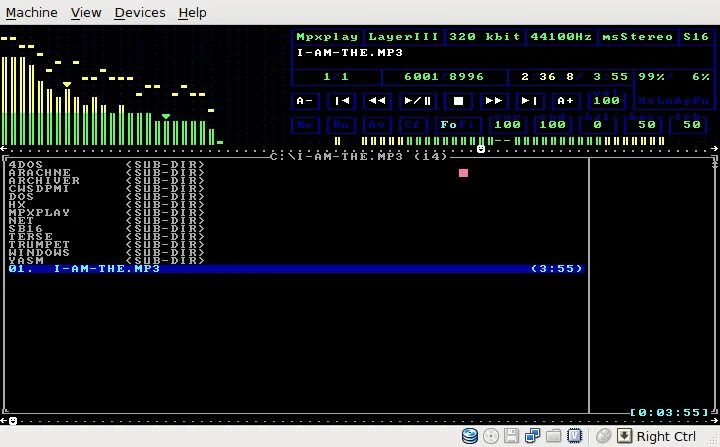Toggle the Av (auto volume) option
This screenshot has width=720, height=447.
pyautogui.click(x=377, y=124)
